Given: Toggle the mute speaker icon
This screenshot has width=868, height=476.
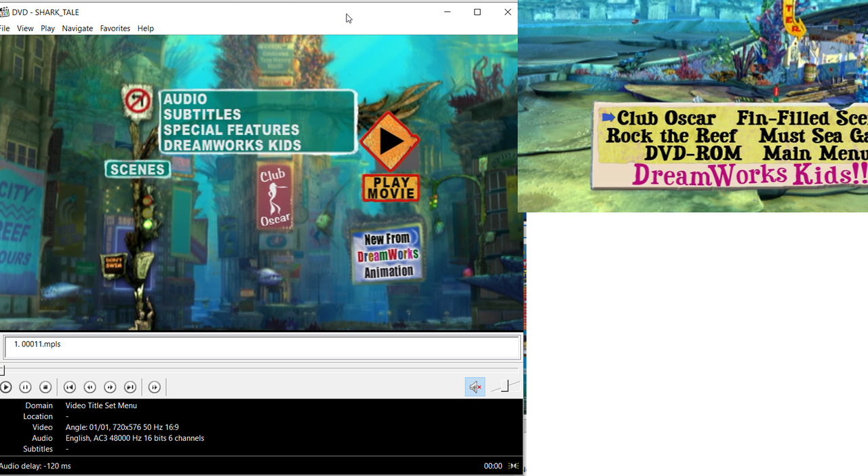Looking at the screenshot, I should click(475, 387).
